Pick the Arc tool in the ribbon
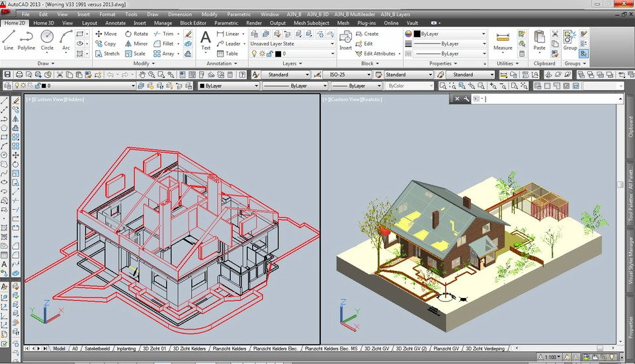Image resolution: width=635 pixels, height=364 pixels. (x=66, y=38)
